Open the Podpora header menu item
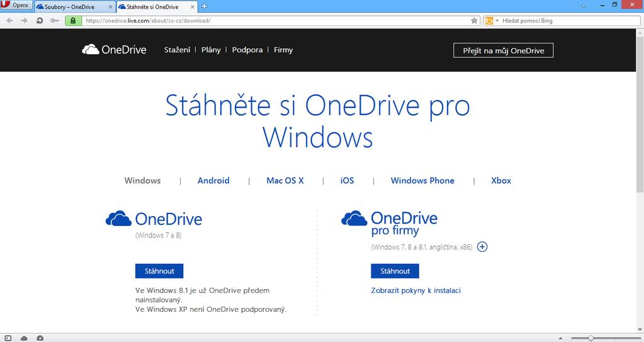The width and height of the screenshot is (644, 342). coord(247,50)
